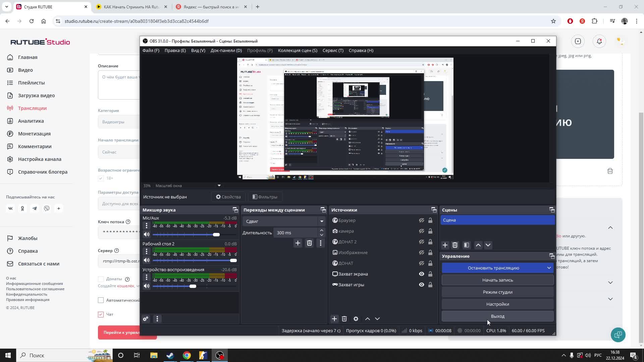Viewport: 644px width, 362px height.
Task: Open Steam from the Windows taskbar
Action: tap(170, 355)
